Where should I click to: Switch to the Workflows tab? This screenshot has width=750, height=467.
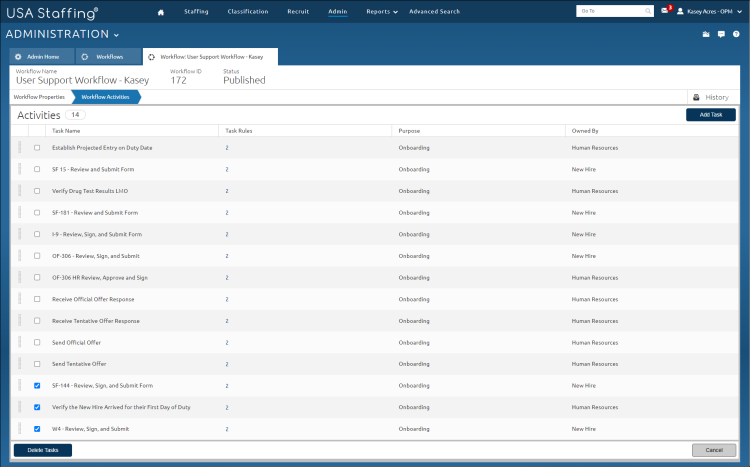coord(109,56)
